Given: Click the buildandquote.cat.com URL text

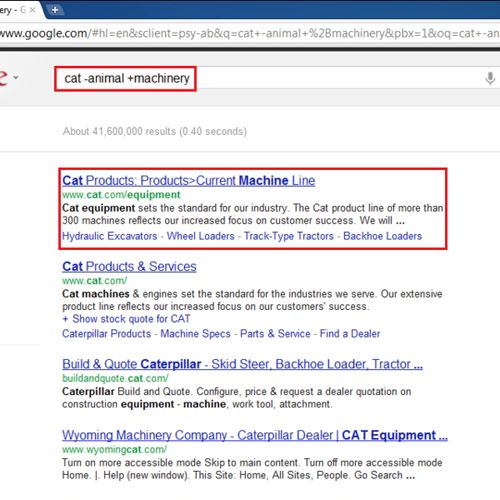Looking at the screenshot, I should click(x=115, y=378).
